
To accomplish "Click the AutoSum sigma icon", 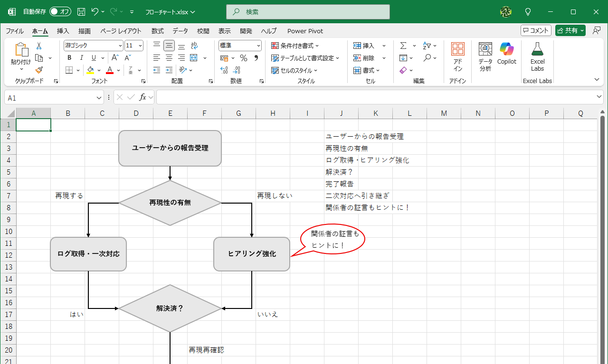I will (x=404, y=46).
